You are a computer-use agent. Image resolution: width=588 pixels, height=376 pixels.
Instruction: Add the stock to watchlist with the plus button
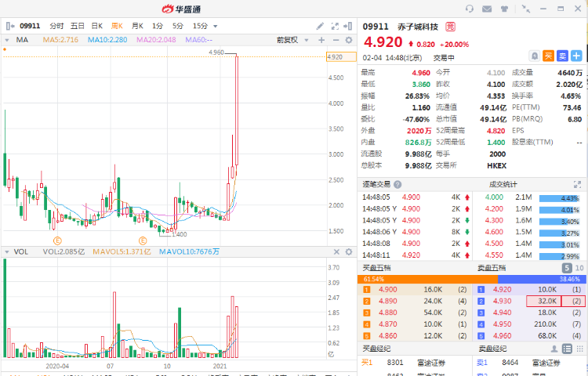[x=576, y=56]
